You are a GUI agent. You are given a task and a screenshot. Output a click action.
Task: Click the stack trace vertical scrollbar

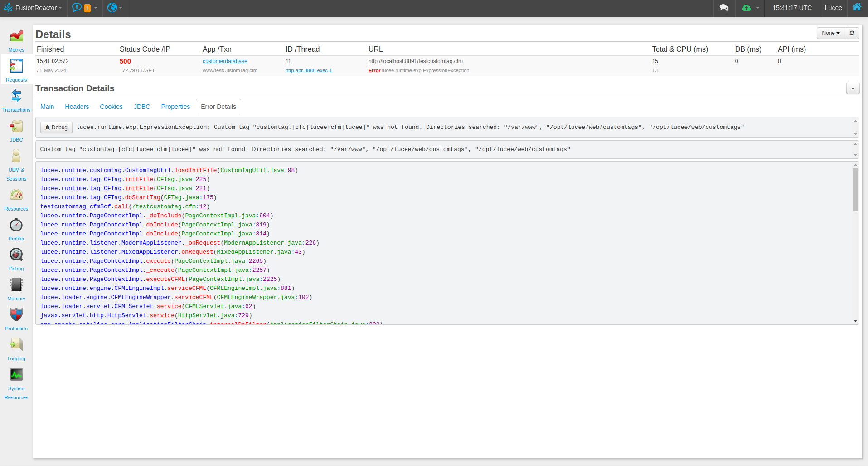[855, 243]
